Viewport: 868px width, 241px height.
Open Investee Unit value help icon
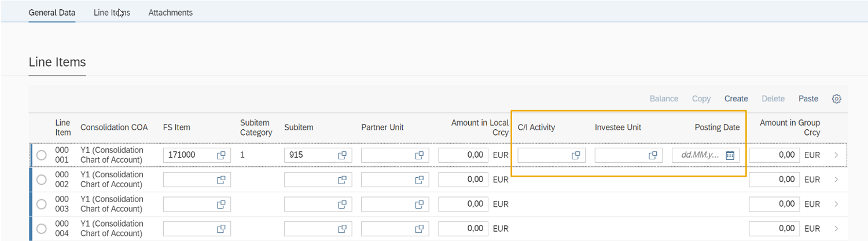coord(653,155)
